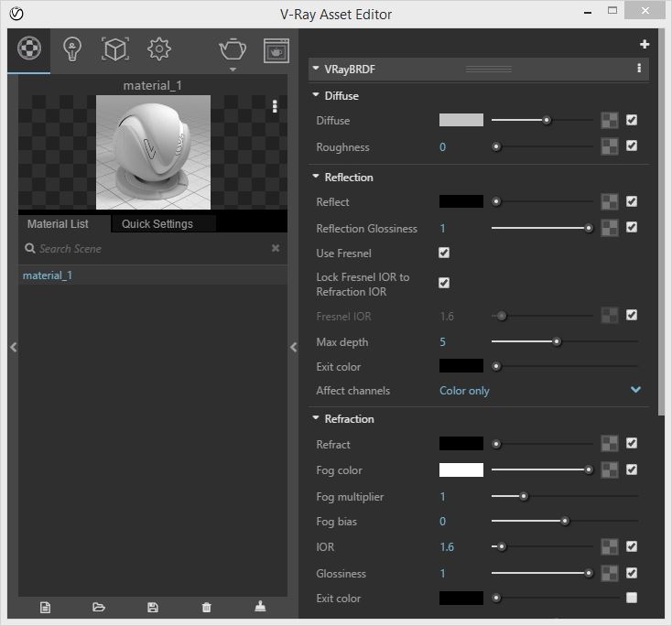Click Refraction IOR value 1.6
This screenshot has width=672, height=626.
pyautogui.click(x=447, y=546)
